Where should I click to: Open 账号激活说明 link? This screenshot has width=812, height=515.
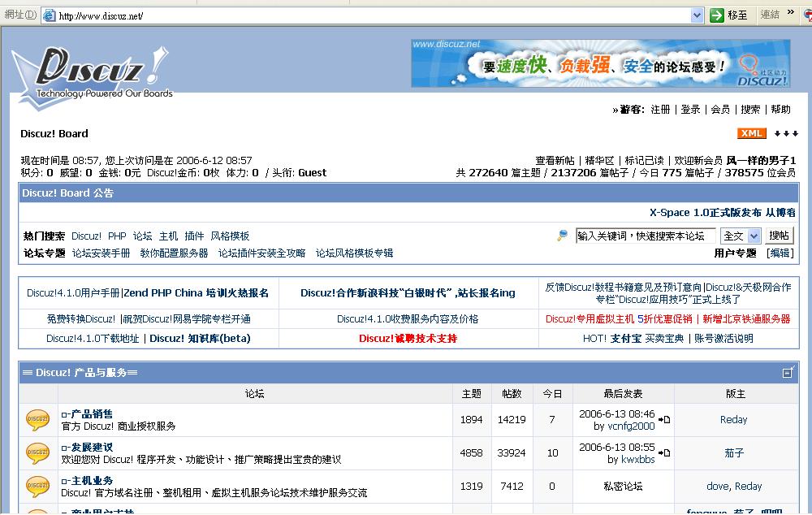723,339
